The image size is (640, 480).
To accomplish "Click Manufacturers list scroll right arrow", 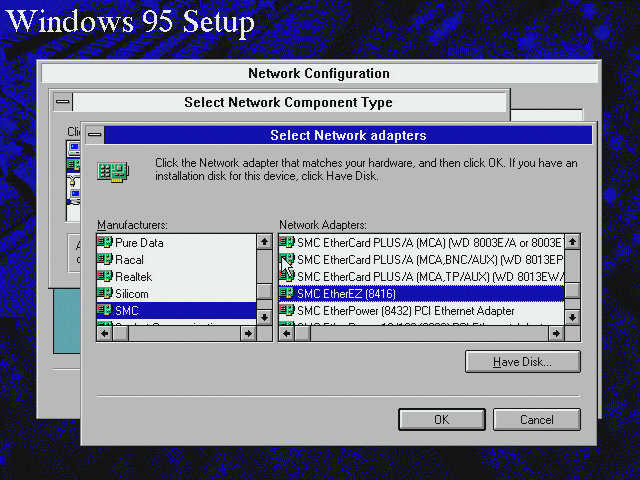I will (x=248, y=333).
